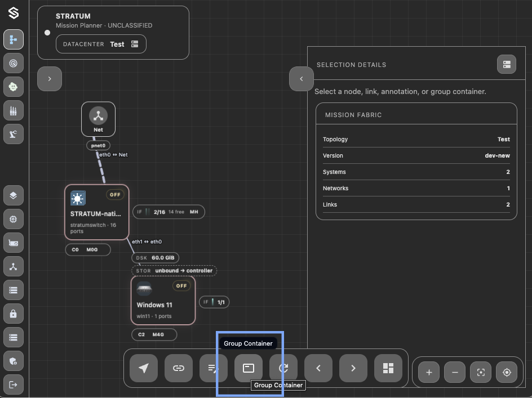Screen dimensions: 532x398
Task: Click the refresh tool in bottom toolbar
Action: [283, 368]
